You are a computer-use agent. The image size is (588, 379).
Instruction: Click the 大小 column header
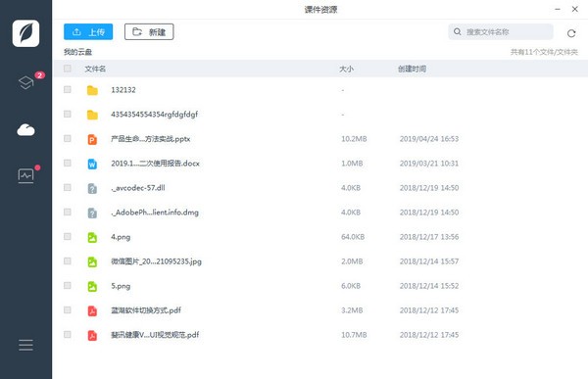click(346, 69)
